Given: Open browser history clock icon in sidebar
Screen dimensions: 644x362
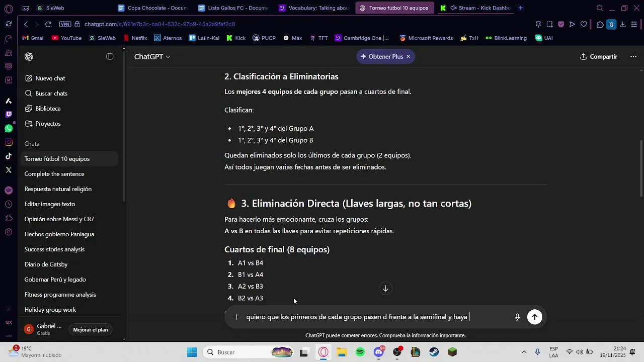Looking at the screenshot, I should (9, 204).
